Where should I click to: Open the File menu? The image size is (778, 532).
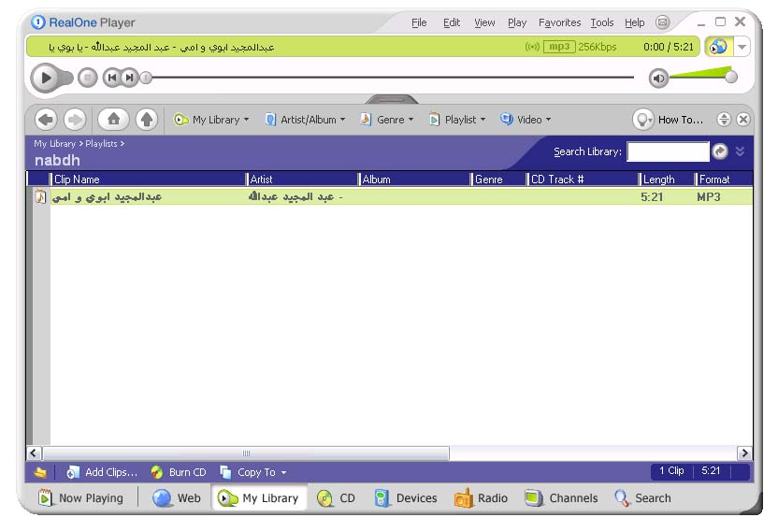pyautogui.click(x=419, y=22)
